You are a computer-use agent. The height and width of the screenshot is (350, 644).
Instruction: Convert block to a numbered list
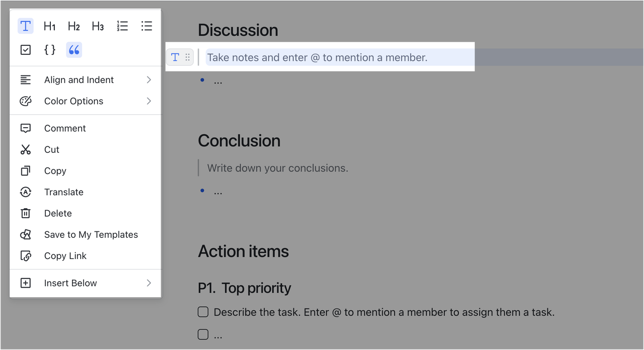(122, 26)
